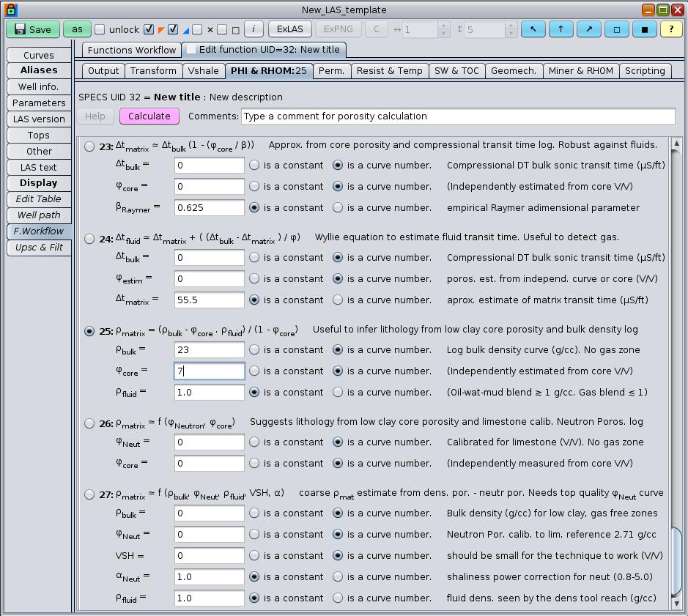Open the Miner & RHOM tab

click(581, 70)
